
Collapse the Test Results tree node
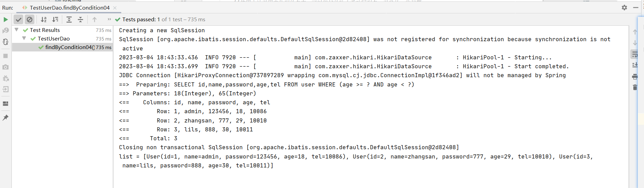tap(17, 30)
